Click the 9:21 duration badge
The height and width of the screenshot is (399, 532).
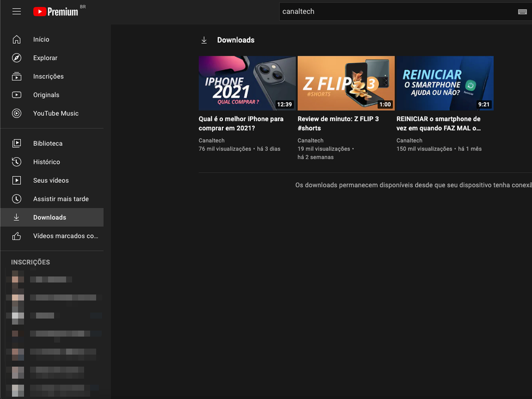coord(484,104)
